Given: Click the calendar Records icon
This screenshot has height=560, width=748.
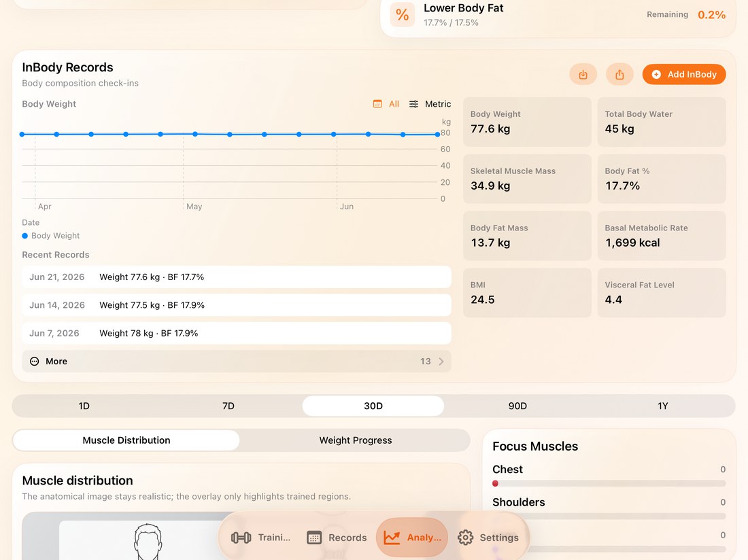Looking at the screenshot, I should click(x=314, y=538).
